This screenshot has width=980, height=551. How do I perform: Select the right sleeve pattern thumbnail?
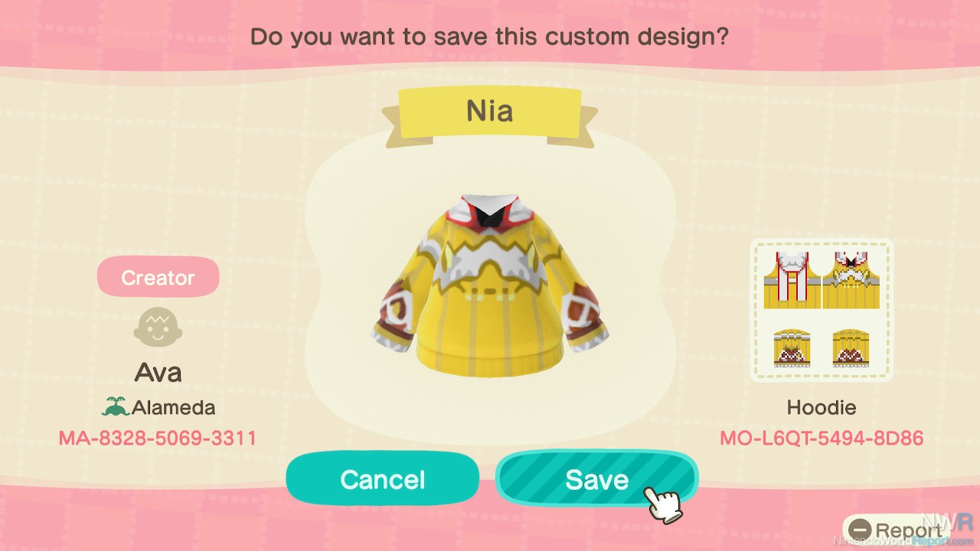851,348
